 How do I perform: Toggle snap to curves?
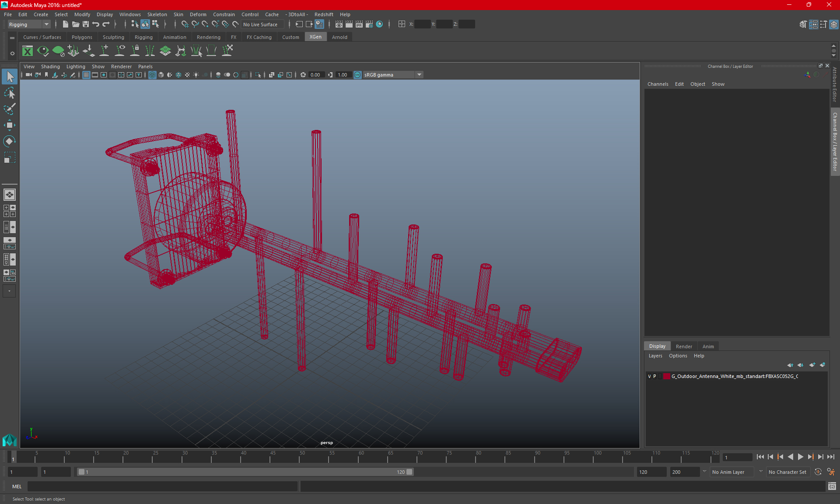click(195, 24)
